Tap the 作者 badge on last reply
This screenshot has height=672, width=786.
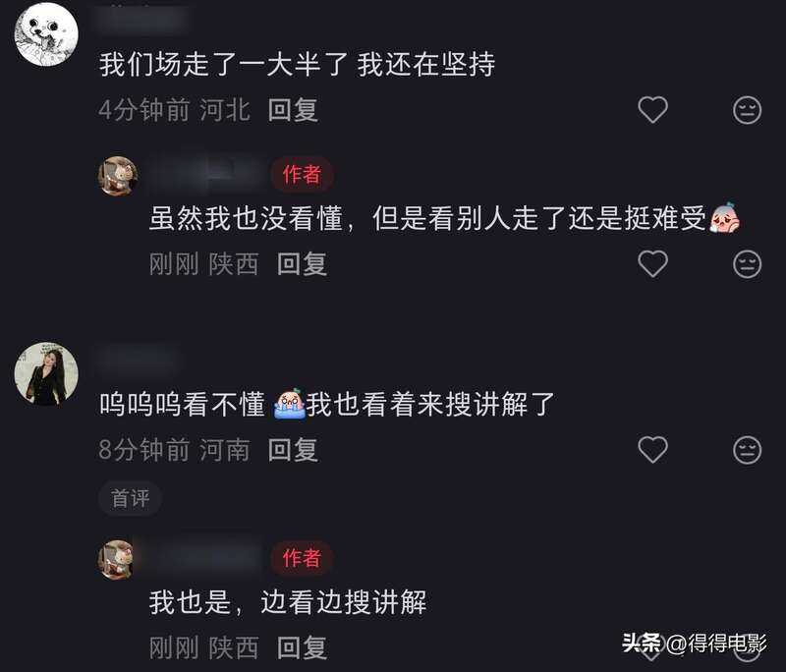(302, 558)
